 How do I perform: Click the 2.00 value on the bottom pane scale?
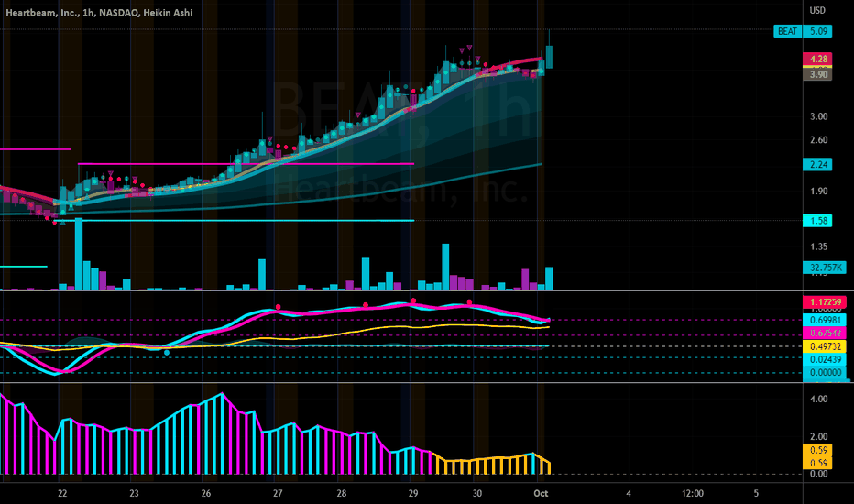tap(818, 436)
